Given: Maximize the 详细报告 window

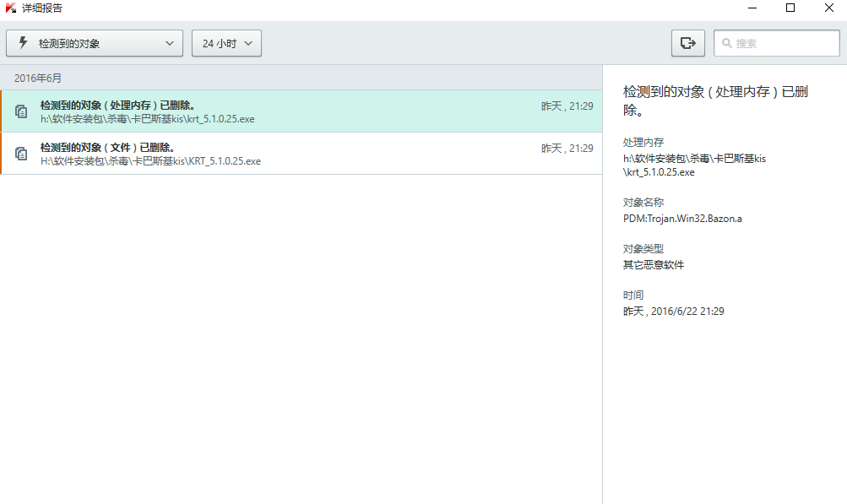Looking at the screenshot, I should pos(790,8).
